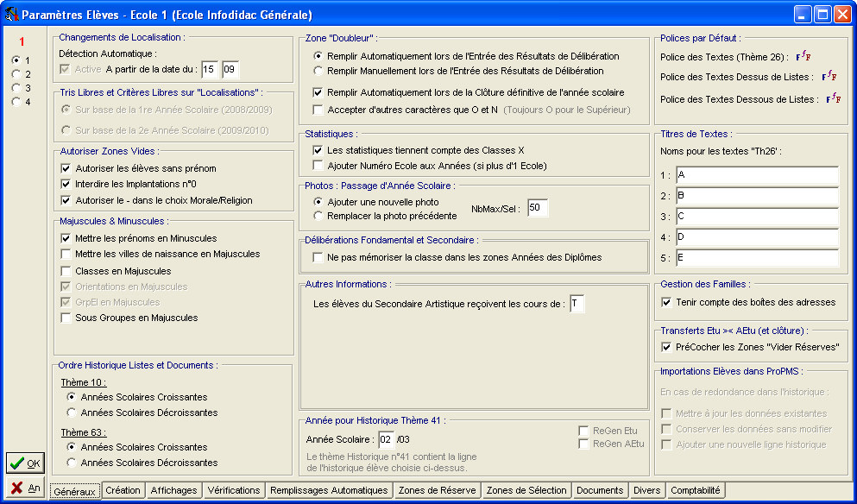857x504 pixels.
Task: Select school radio option 1
Action: pyautogui.click(x=16, y=60)
